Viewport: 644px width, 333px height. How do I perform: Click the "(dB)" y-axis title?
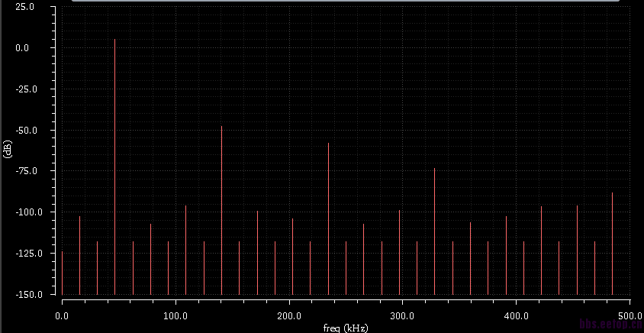tap(7, 149)
